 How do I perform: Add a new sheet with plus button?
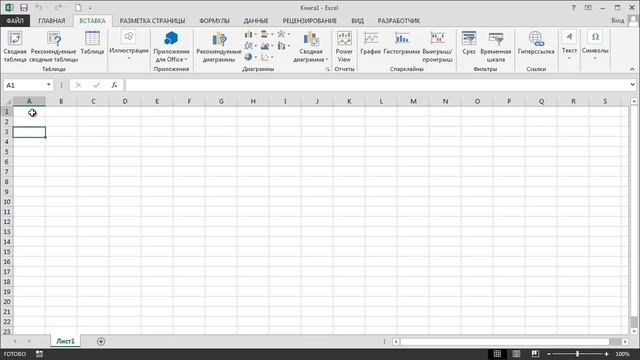click(x=101, y=341)
